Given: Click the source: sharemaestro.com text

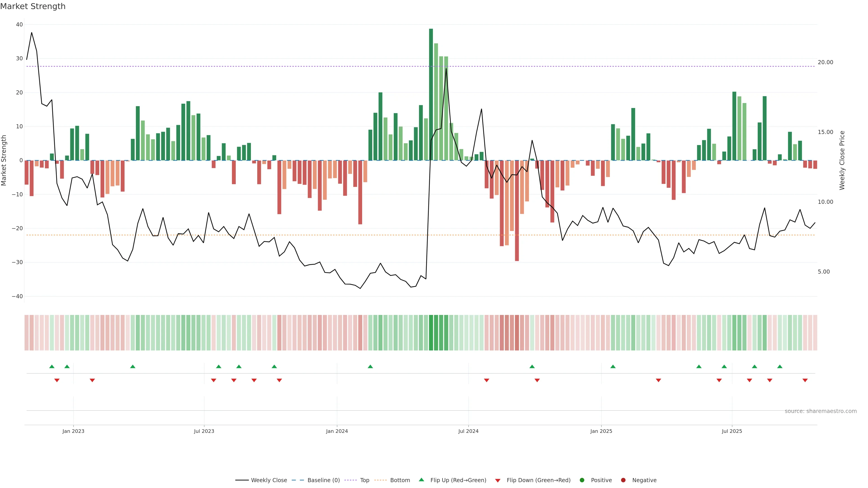Looking at the screenshot, I should tap(821, 411).
